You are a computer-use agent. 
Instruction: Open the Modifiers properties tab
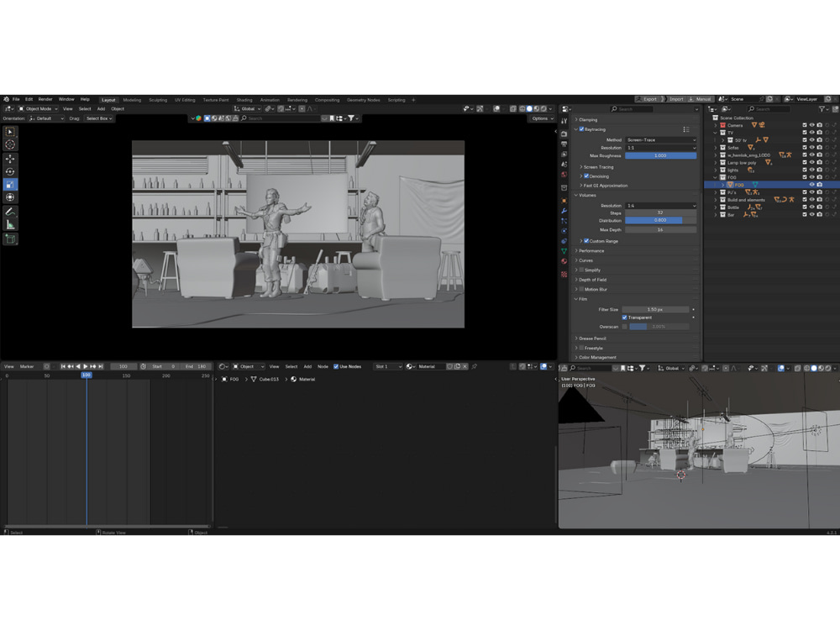click(564, 211)
